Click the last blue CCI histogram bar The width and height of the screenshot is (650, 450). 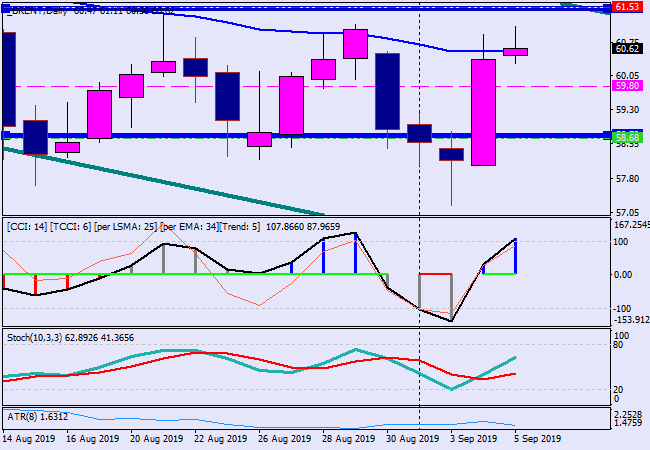515,257
